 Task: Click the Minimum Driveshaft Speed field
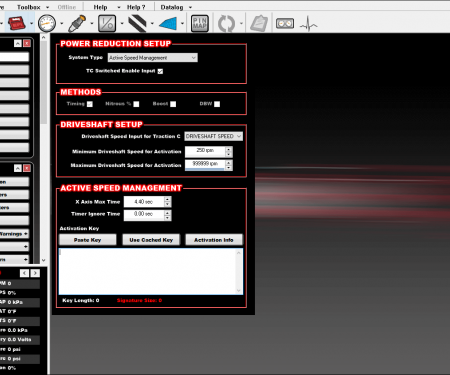point(205,152)
